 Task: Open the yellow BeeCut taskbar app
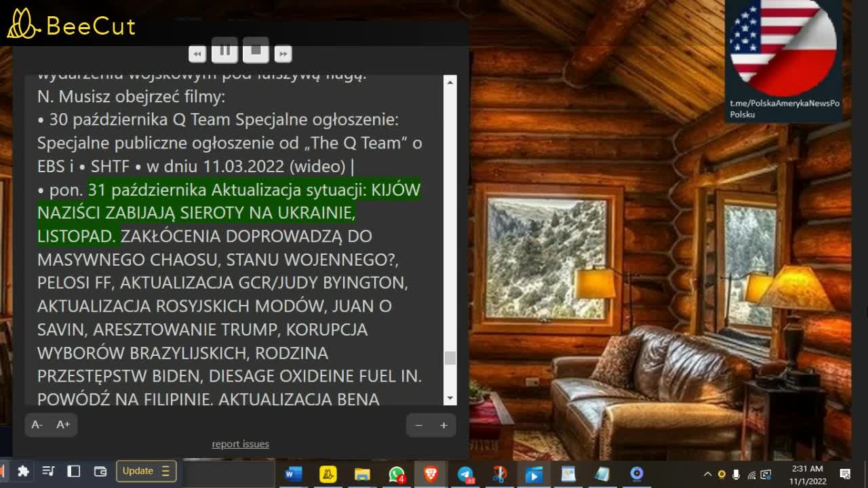tap(328, 474)
